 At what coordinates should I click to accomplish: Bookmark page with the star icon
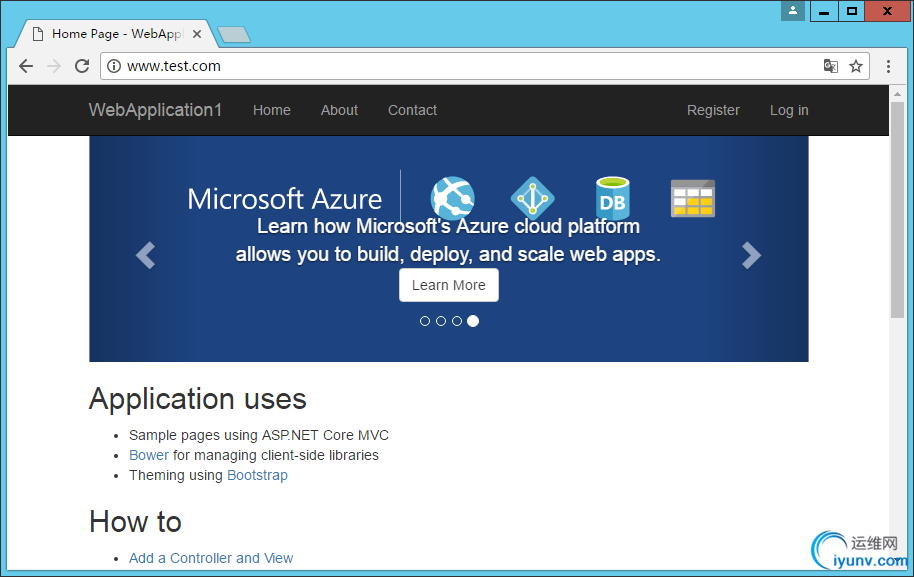pos(856,66)
